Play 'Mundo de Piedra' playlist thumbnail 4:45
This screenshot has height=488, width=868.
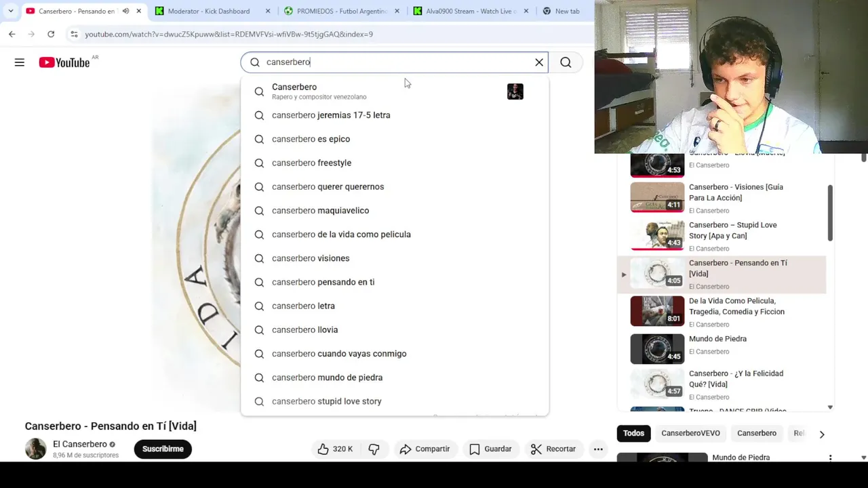click(657, 349)
